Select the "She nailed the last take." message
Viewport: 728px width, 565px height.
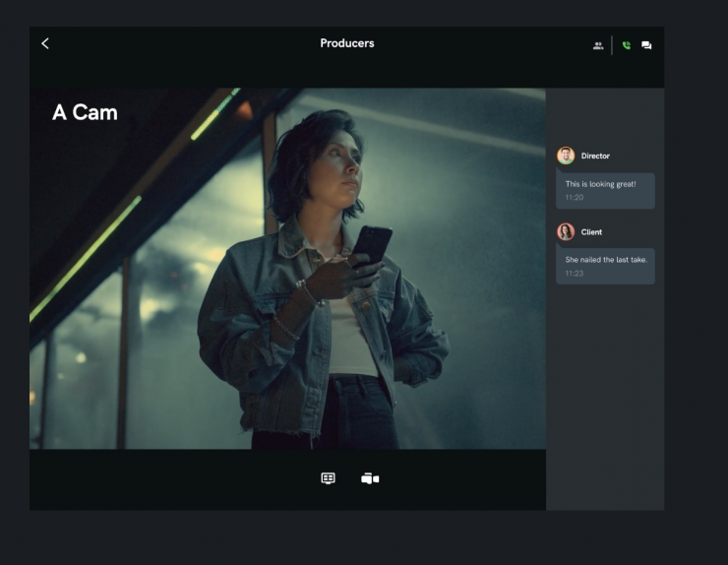click(x=605, y=260)
